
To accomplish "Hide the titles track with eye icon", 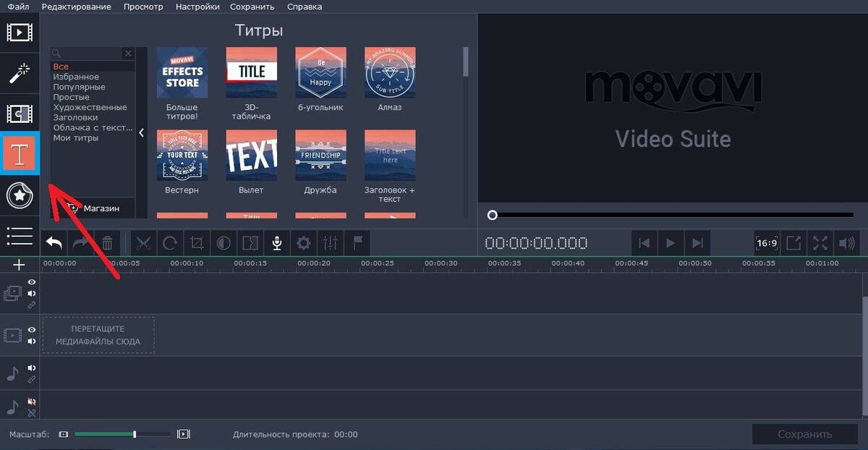I will click(x=32, y=282).
